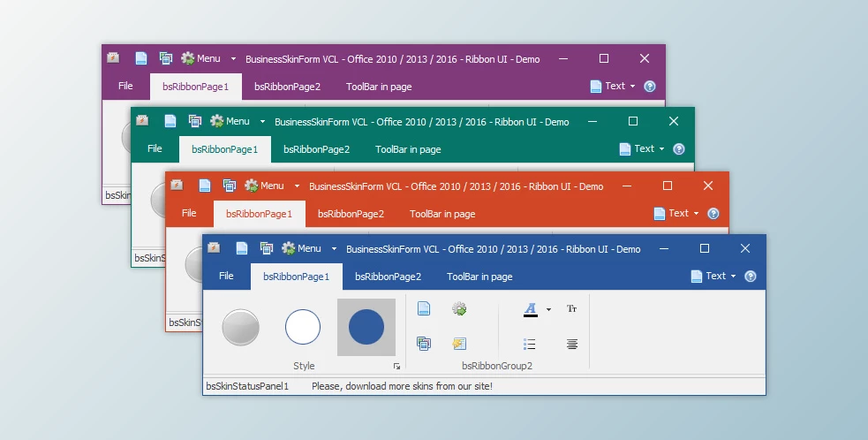The width and height of the screenshot is (868, 440).
Task: Select the blue circle style button
Action: pos(366,327)
